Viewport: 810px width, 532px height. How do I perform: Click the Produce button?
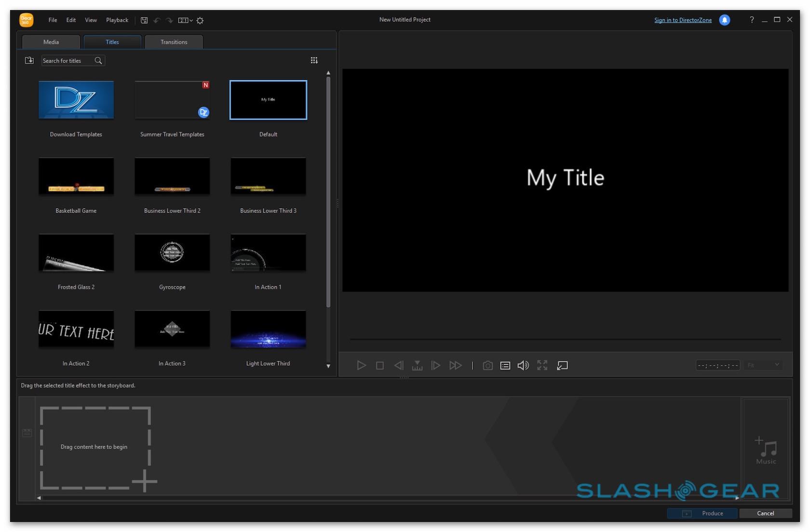click(702, 513)
